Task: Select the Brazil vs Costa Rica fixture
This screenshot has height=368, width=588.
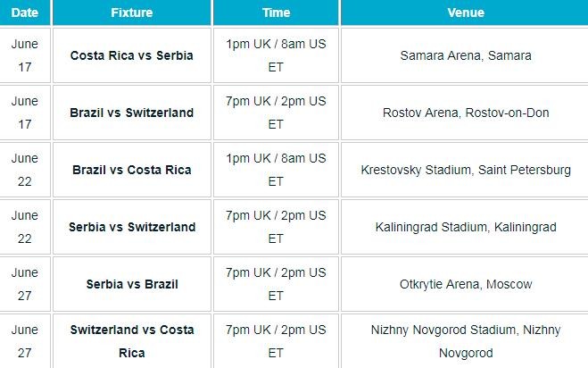Action: click(x=132, y=170)
